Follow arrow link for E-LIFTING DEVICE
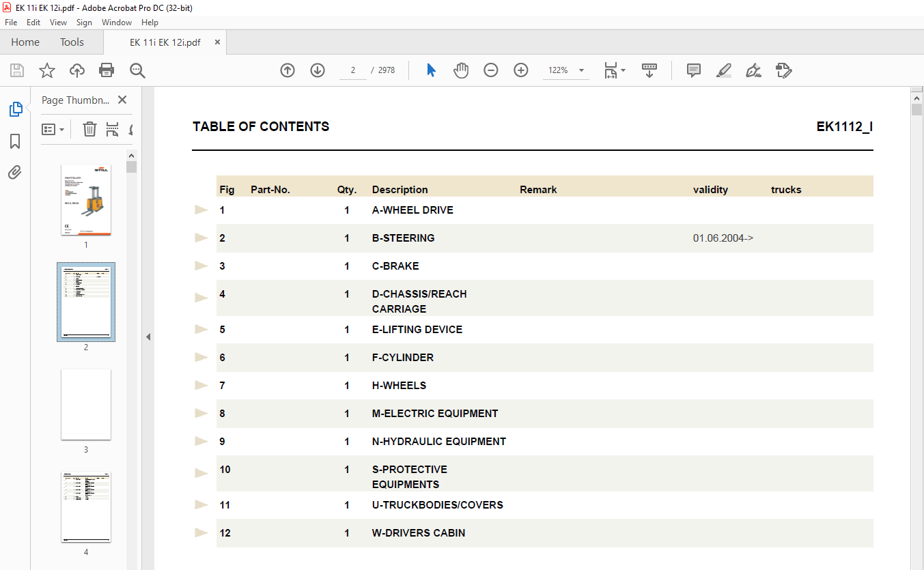This screenshot has width=924, height=570. [201, 329]
